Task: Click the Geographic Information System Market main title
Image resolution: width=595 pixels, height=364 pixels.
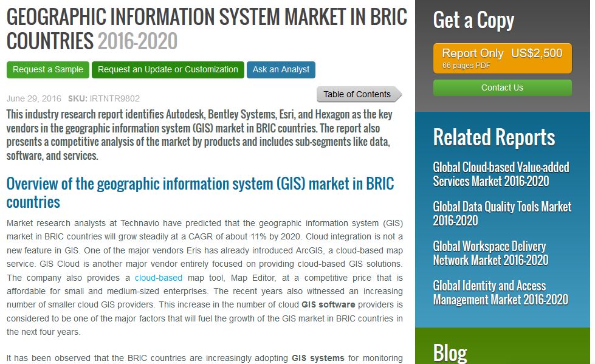Action: [x=207, y=29]
